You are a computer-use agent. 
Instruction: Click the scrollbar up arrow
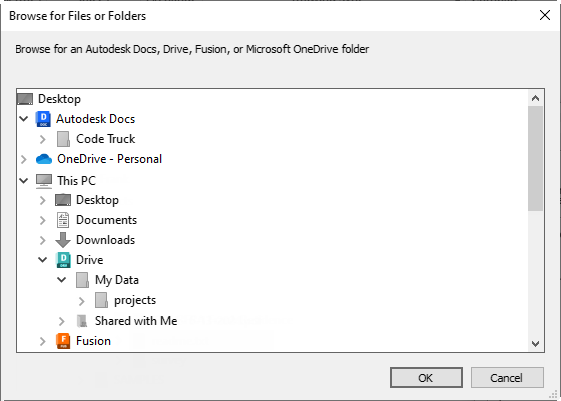[x=535, y=98]
